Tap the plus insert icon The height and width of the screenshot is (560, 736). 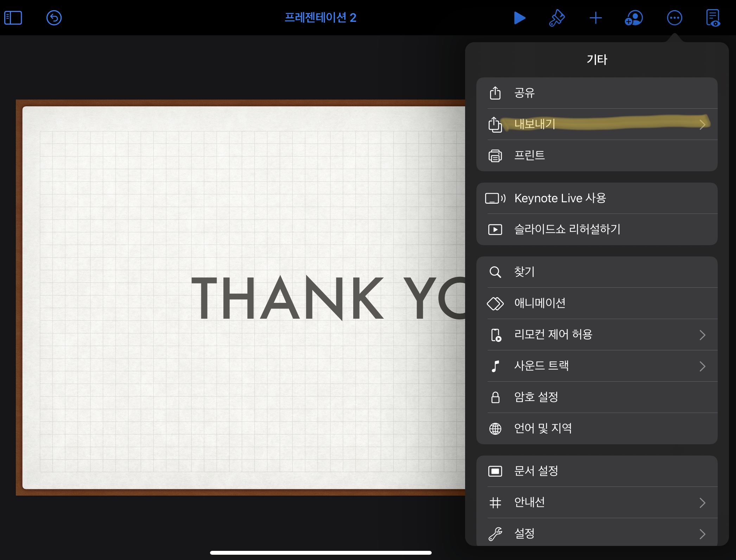[x=596, y=18]
